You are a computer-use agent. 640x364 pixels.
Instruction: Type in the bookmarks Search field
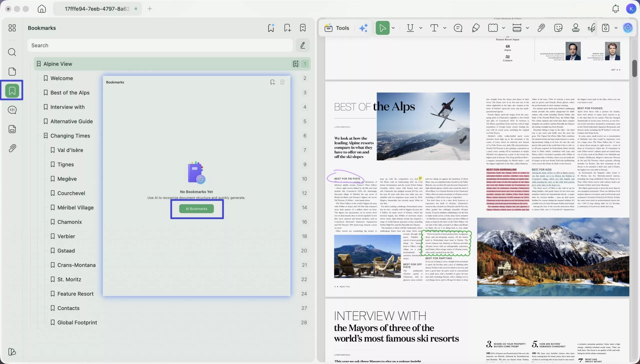click(160, 45)
